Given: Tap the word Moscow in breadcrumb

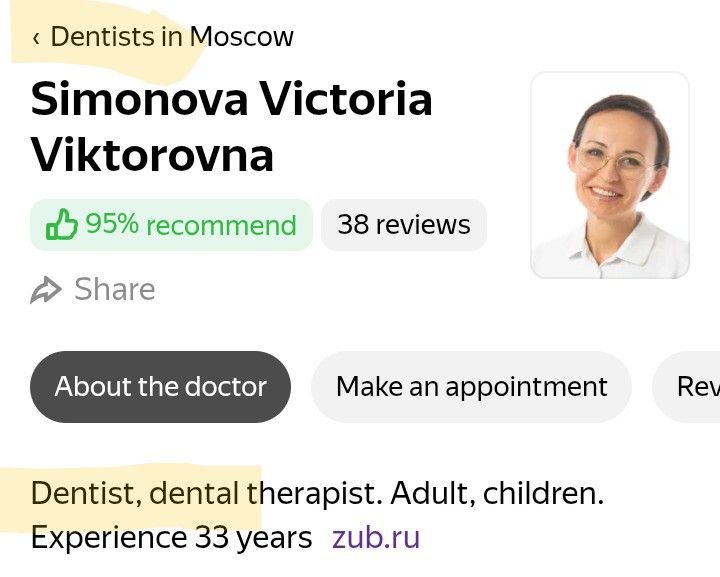Looking at the screenshot, I should pos(241,37).
